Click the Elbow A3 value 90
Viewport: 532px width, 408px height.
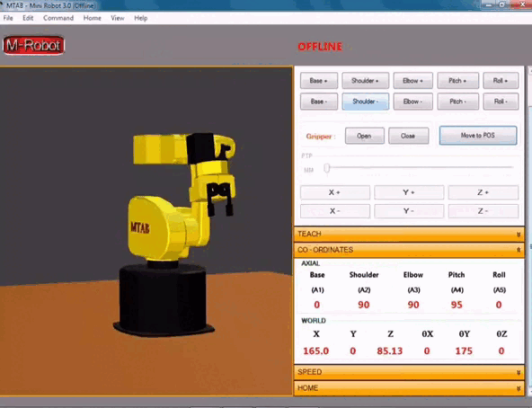click(412, 305)
